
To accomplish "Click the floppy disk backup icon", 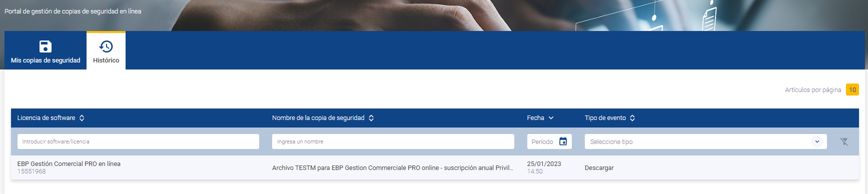I will 45,46.
